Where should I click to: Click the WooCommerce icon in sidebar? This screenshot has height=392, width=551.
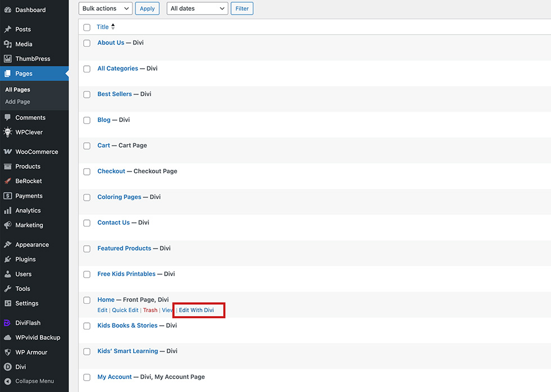tap(8, 152)
